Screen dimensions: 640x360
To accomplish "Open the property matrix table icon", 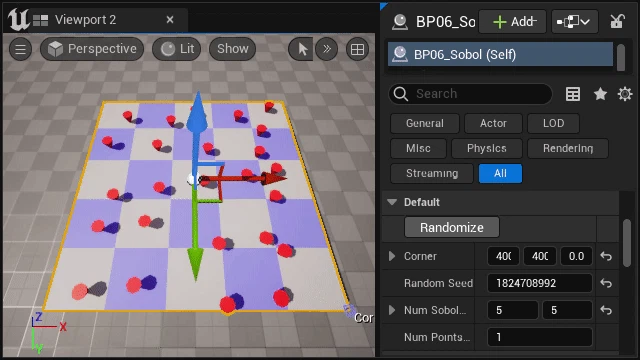I will click(573, 94).
